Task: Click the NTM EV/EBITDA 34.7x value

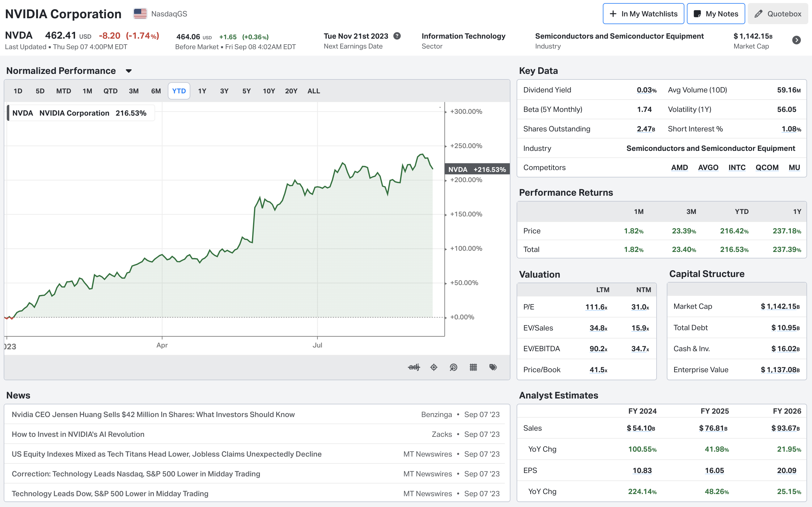Action: pos(640,349)
